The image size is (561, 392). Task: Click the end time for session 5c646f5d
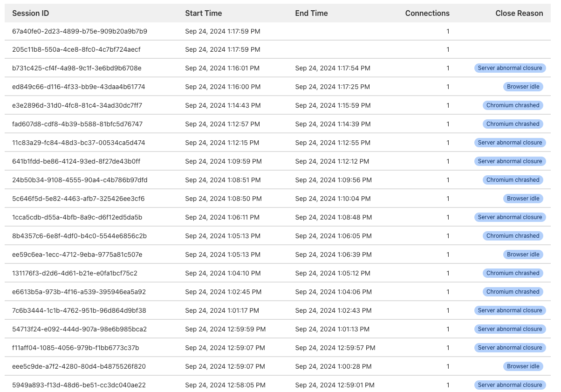tap(333, 199)
